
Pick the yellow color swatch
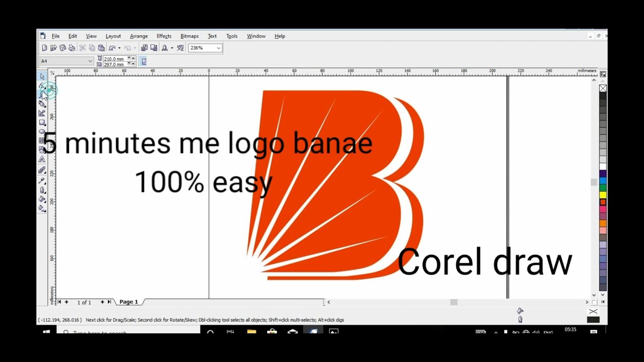[603, 195]
